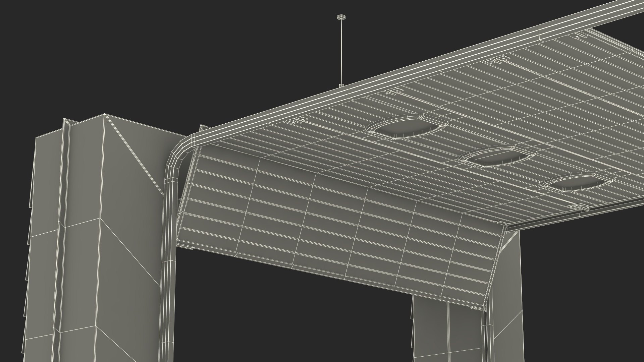
Task: Select the thin vertical suspension rod
Action: coord(341,50)
